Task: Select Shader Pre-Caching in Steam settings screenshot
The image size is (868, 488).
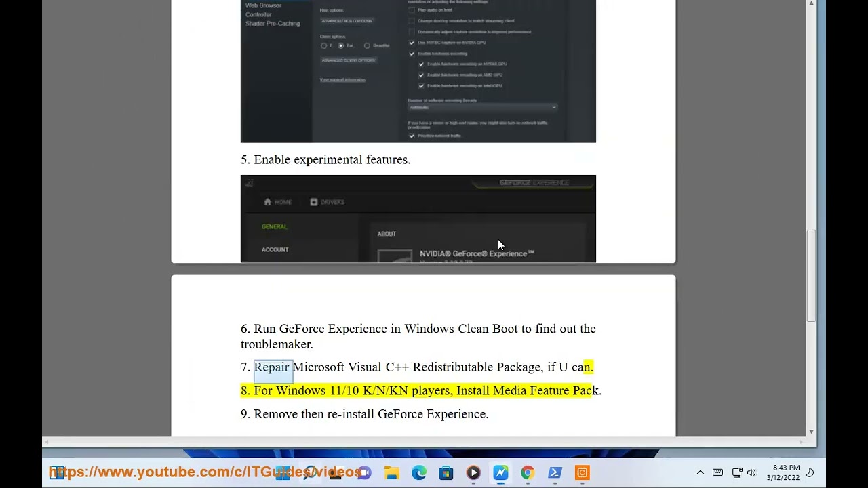Action: coord(273,24)
